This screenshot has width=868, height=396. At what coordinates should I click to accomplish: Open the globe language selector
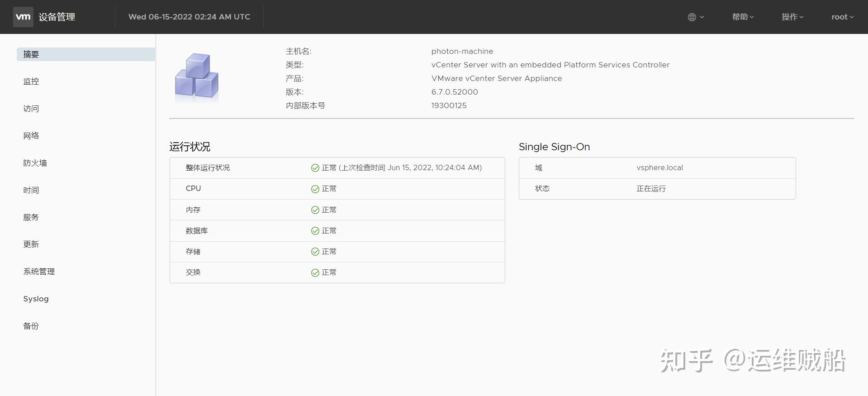pyautogui.click(x=695, y=17)
